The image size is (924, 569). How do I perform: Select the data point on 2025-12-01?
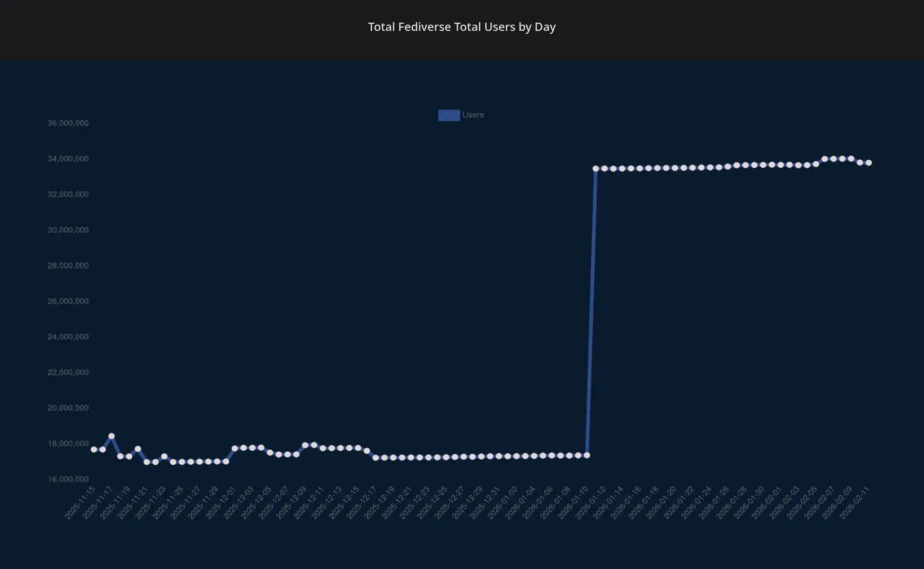point(235,448)
